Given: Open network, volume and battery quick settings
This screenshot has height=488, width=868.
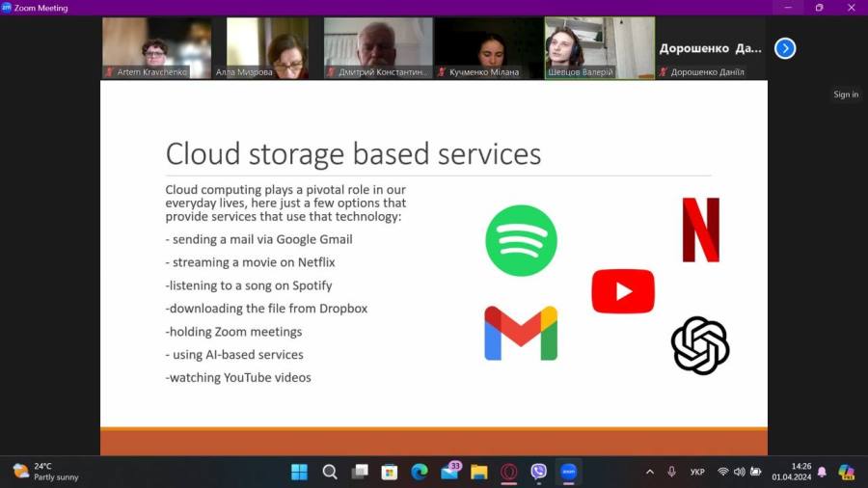Looking at the screenshot, I should click(740, 472).
